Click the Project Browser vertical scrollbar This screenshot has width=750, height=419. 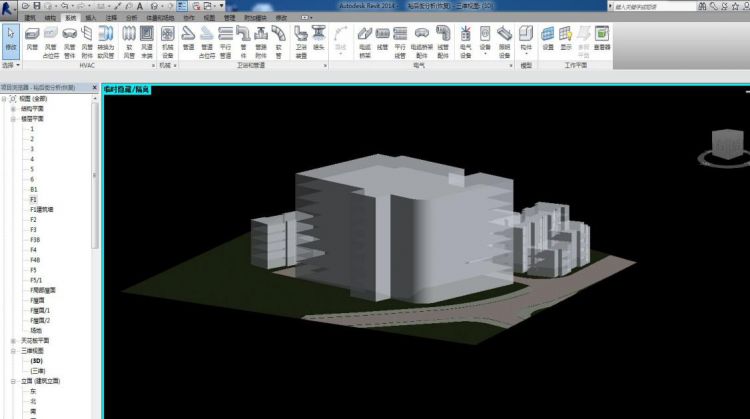tap(95, 175)
